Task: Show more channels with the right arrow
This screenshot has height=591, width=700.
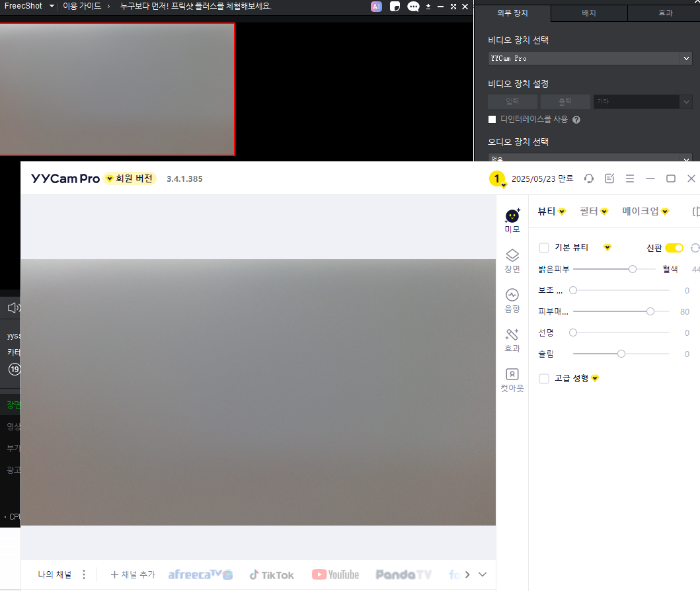Action: tap(467, 574)
